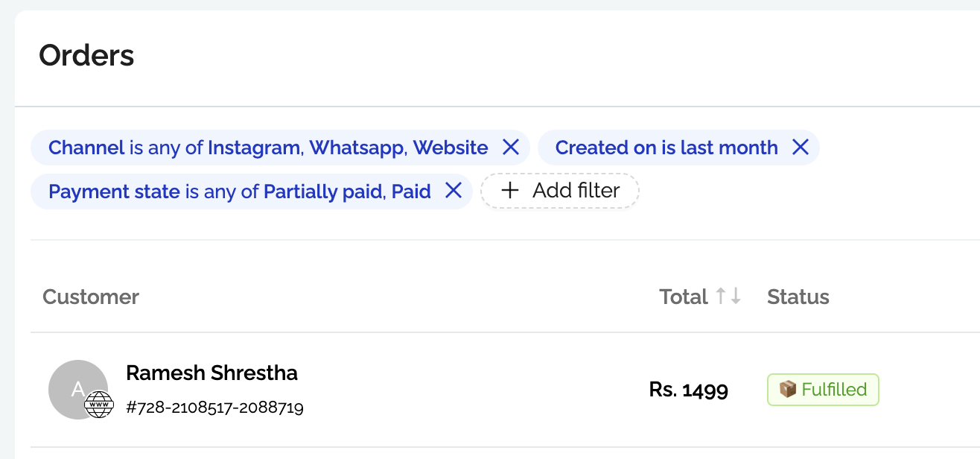Open the Created on is last month filter
Screen dimensions: 980x459
click(x=666, y=148)
